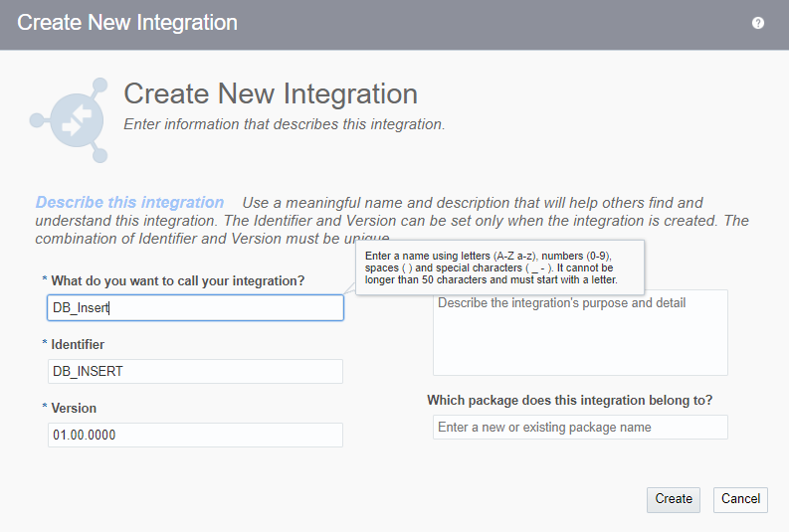Click the 'Describe this integration' section heading
Image resolution: width=789 pixels, height=532 pixels.
click(x=129, y=203)
